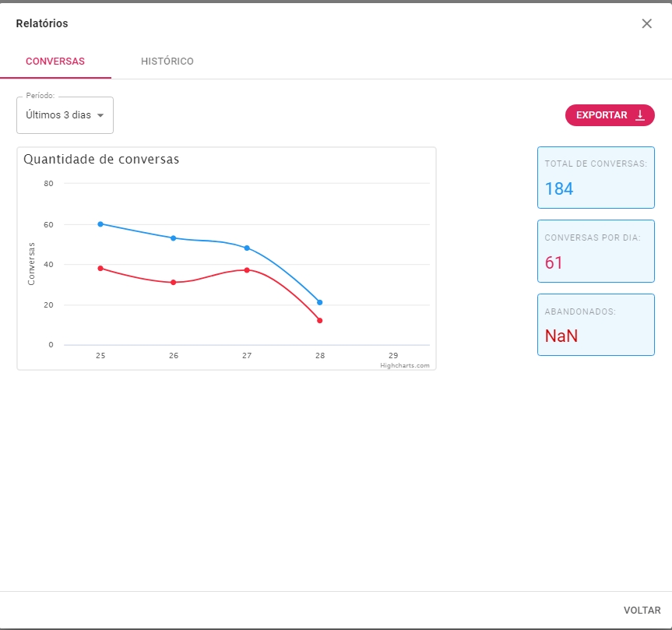This screenshot has width=672, height=630.
Task: Close the Relatórios dialog with the X
Action: (x=646, y=23)
